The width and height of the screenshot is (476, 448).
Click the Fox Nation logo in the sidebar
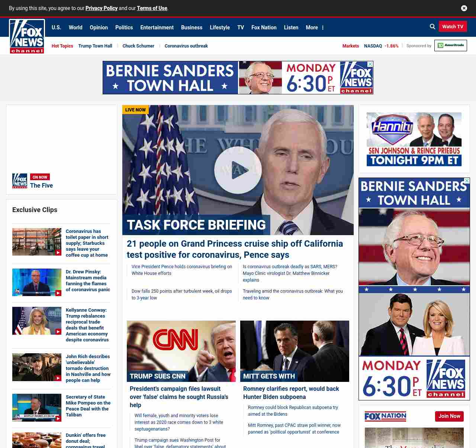(385, 416)
